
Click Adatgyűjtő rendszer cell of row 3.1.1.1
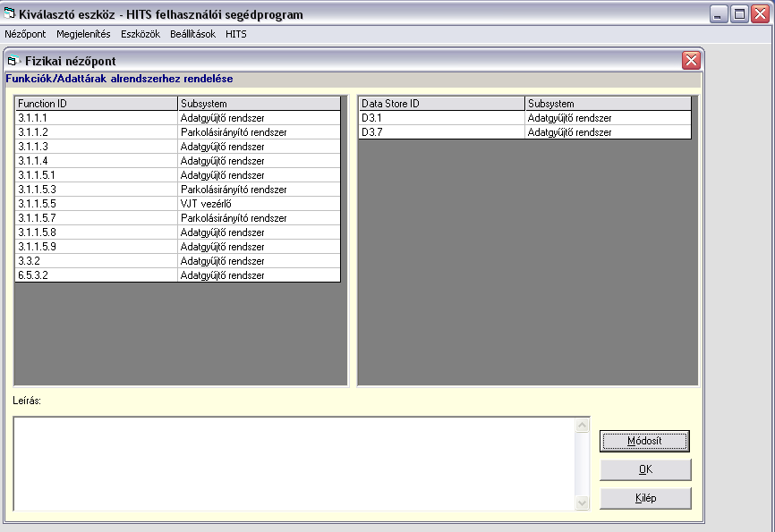259,117
